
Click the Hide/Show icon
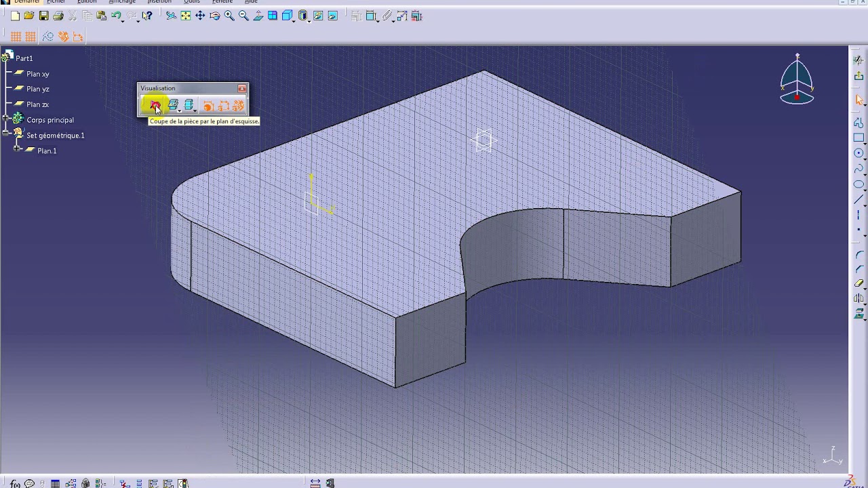point(318,16)
